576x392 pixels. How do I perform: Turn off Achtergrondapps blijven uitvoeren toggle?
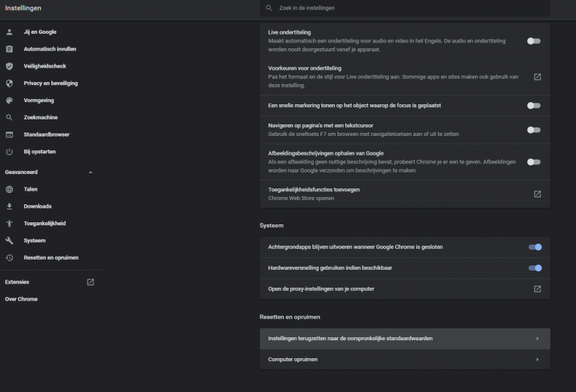pos(534,247)
